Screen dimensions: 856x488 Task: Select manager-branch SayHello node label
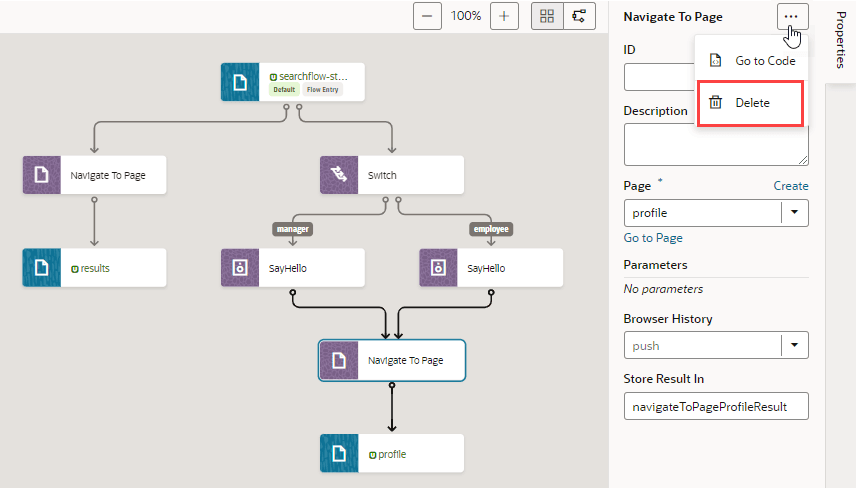[288, 268]
